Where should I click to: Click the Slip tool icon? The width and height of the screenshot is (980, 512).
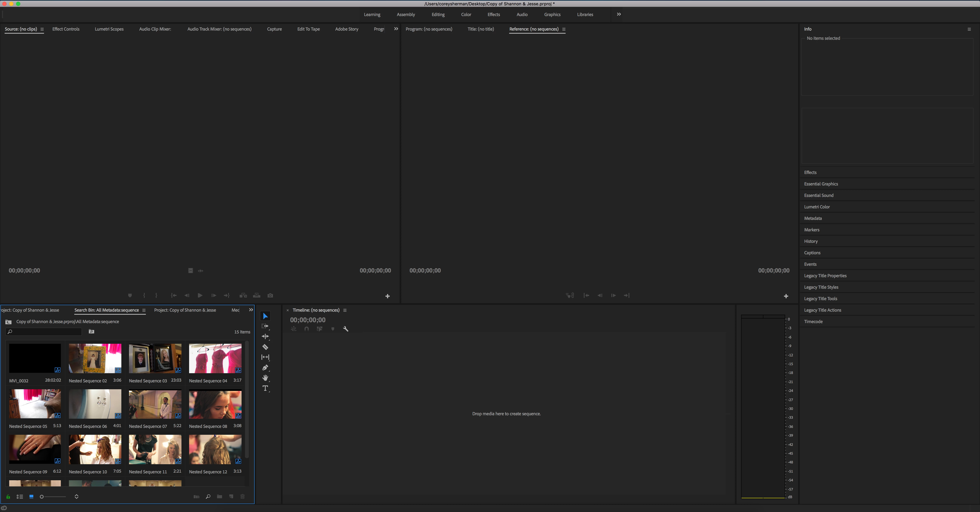pos(265,357)
